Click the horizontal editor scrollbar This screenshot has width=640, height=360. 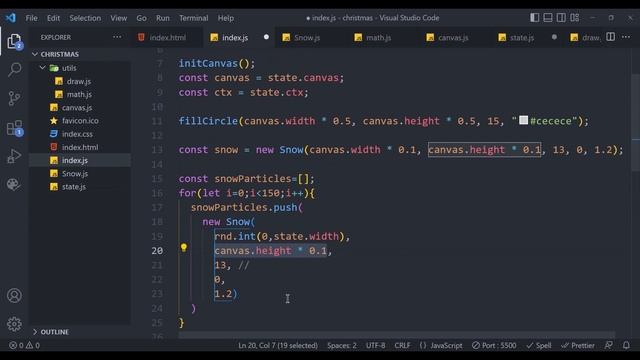396,335
